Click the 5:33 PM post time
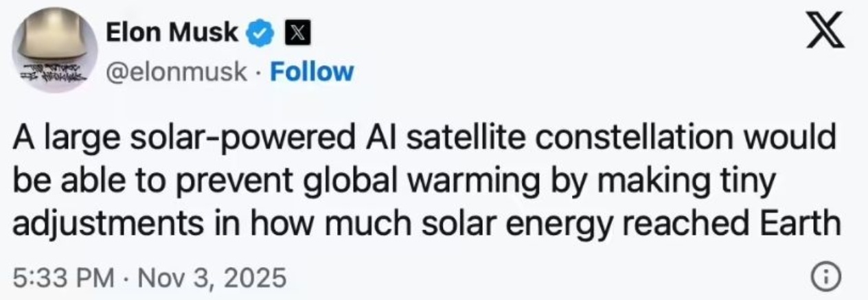The width and height of the screenshot is (868, 300). tap(64, 278)
